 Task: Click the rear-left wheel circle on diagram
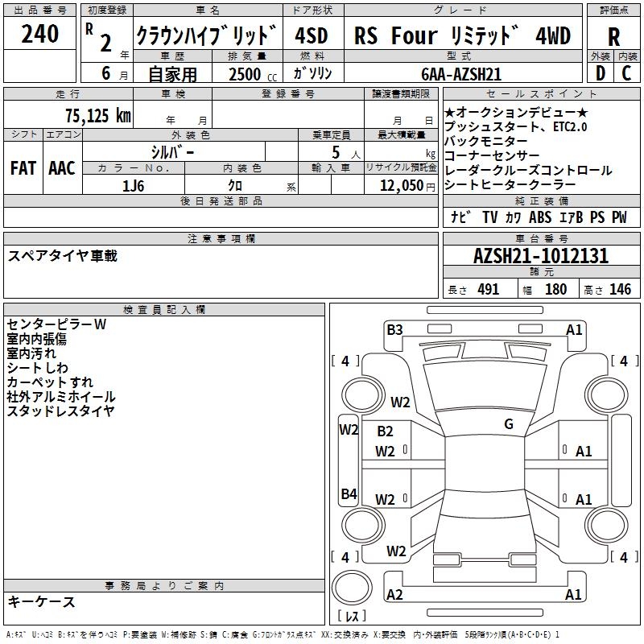coord(363,525)
